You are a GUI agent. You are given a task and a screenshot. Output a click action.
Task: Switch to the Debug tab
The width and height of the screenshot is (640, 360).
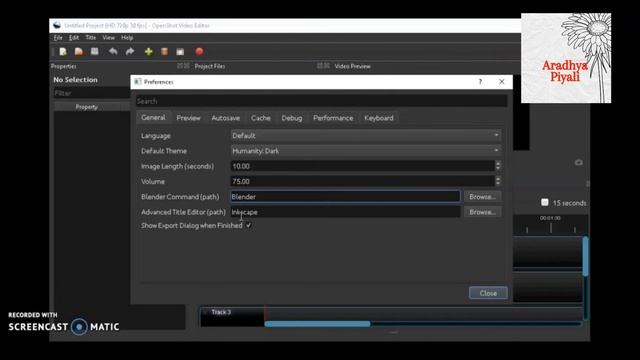291,118
